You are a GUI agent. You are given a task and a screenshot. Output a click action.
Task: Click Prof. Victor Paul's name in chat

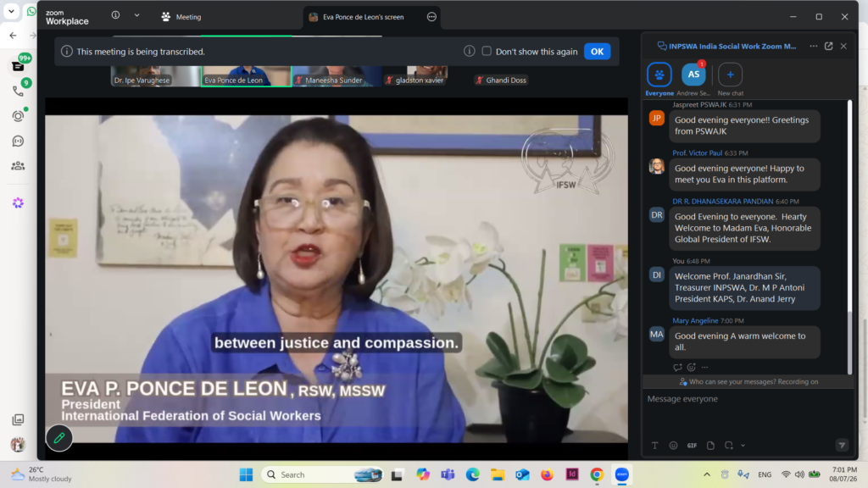tap(697, 152)
